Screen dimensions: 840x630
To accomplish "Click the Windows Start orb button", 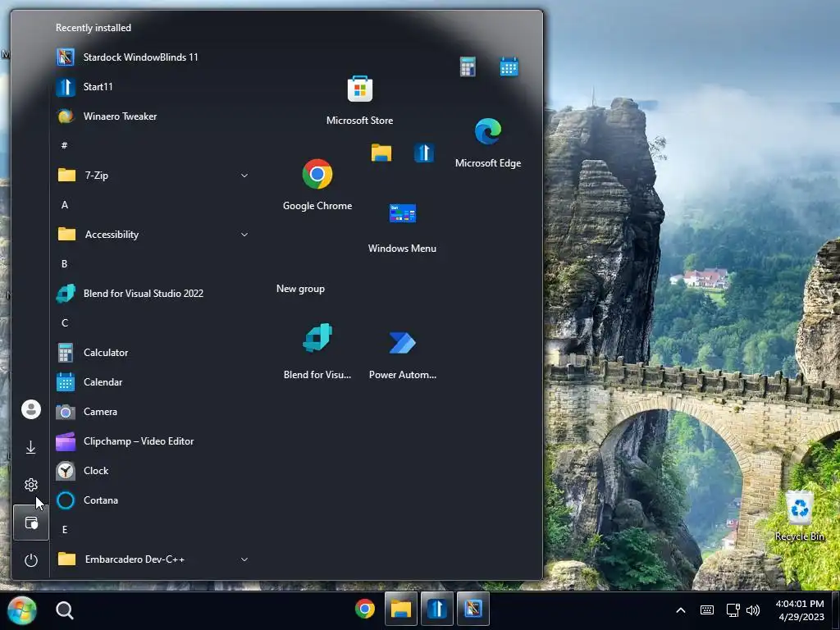I will click(22, 609).
